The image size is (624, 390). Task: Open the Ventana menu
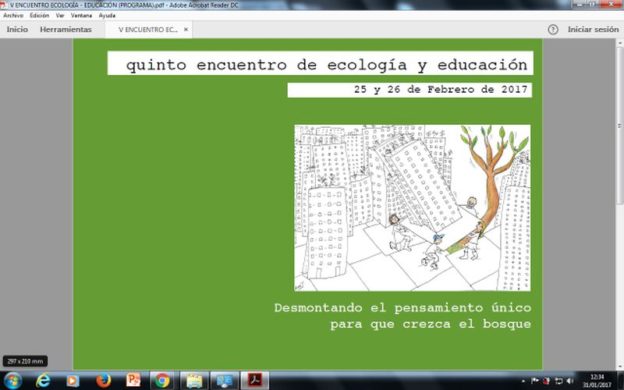coord(81,16)
